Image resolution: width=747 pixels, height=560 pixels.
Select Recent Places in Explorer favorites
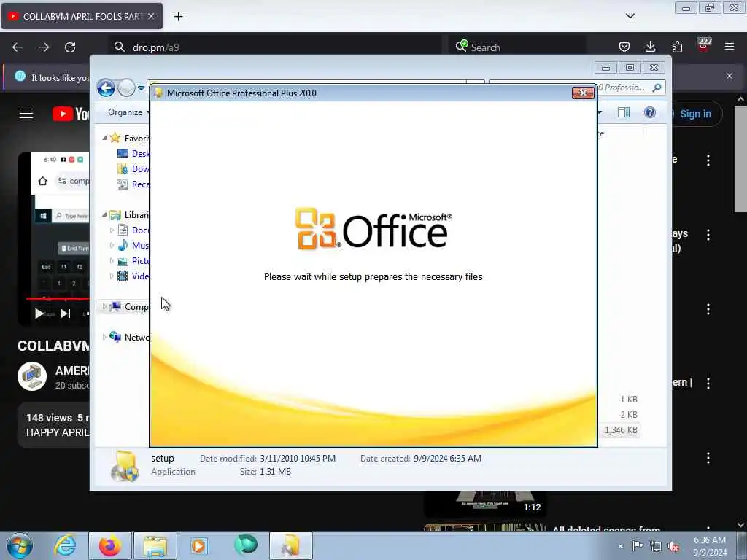click(x=133, y=184)
